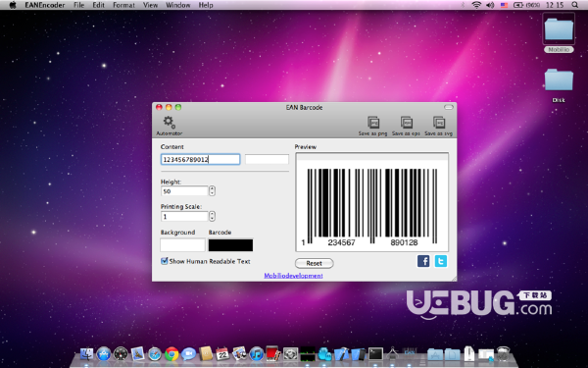This screenshot has height=368, width=588.
Task: Share barcode on Twitter
Action: pyautogui.click(x=441, y=261)
